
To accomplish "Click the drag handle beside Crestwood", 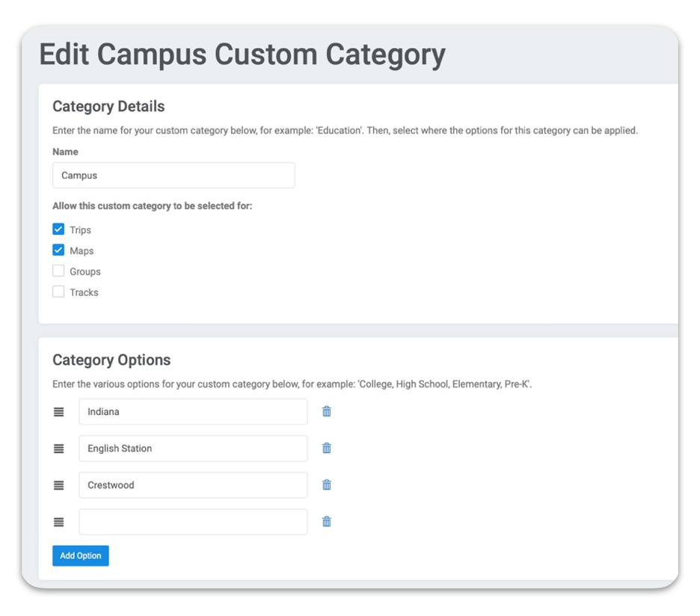I will pos(59,485).
